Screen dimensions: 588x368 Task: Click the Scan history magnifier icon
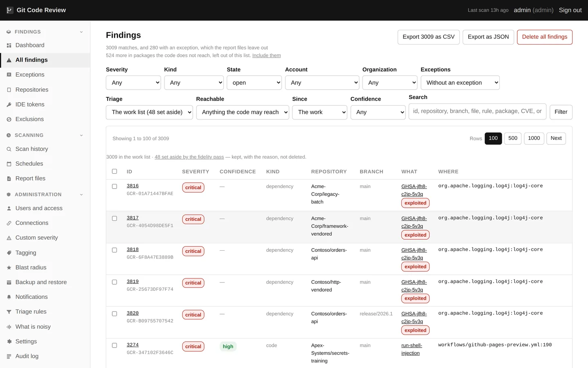[x=9, y=149]
